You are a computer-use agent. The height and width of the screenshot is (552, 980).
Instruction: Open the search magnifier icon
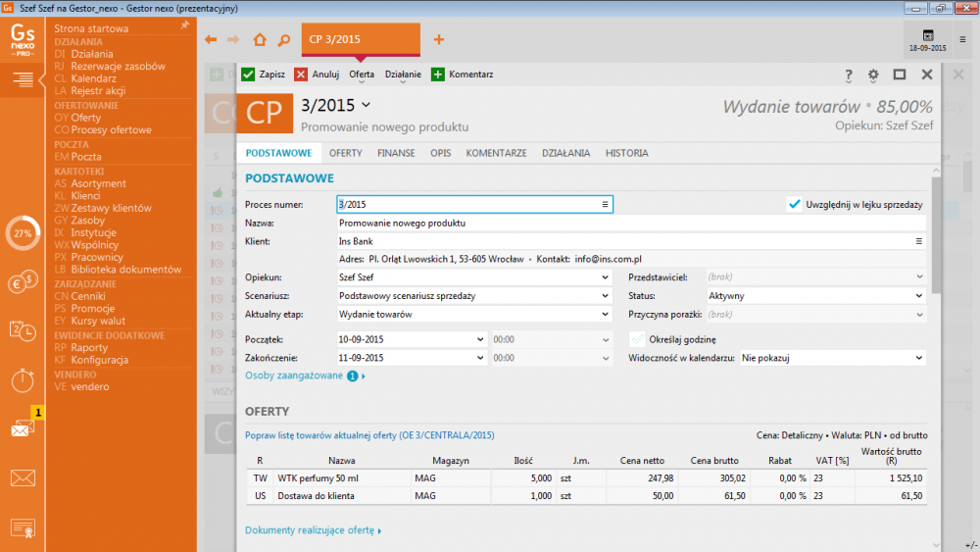point(283,40)
